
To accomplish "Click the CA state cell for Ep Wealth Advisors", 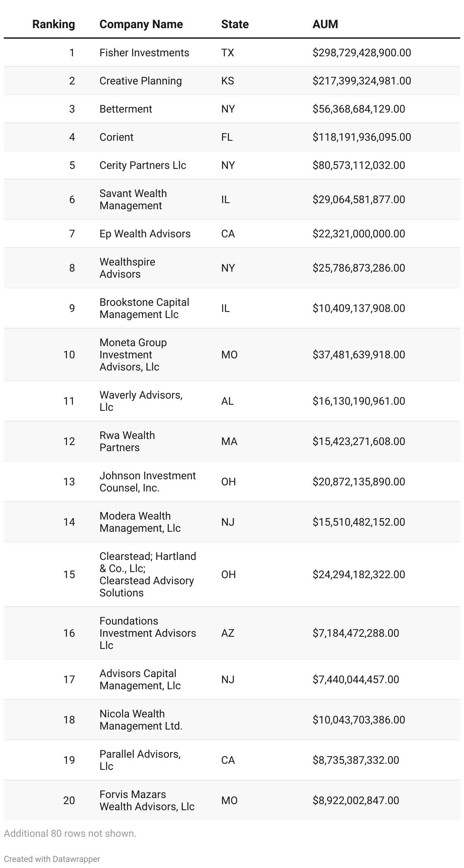I will pos(228,234).
